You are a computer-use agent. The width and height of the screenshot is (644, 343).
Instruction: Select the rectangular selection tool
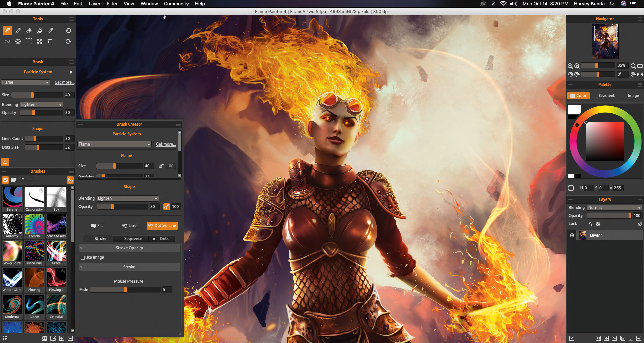[x=29, y=41]
